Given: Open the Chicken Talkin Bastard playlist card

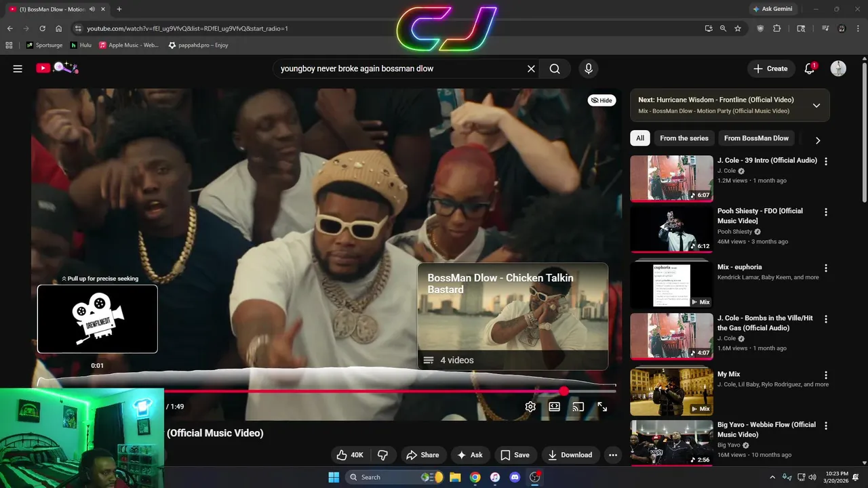Looking at the screenshot, I should pos(513,316).
